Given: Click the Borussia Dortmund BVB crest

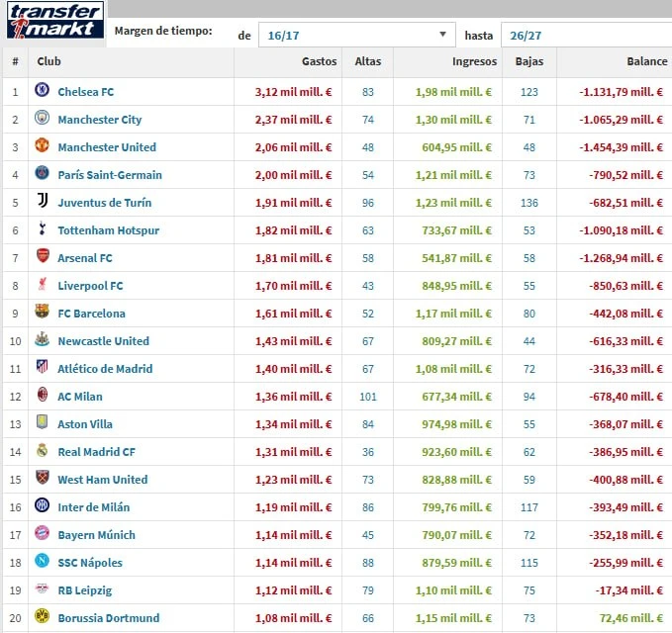Looking at the screenshot, I should pos(42,616).
